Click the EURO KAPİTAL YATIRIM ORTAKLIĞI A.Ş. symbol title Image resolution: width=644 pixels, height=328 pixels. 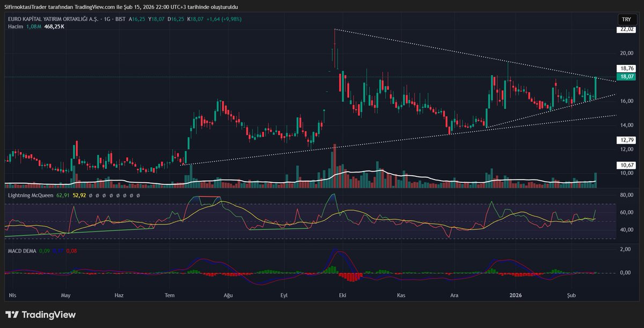[52, 19]
